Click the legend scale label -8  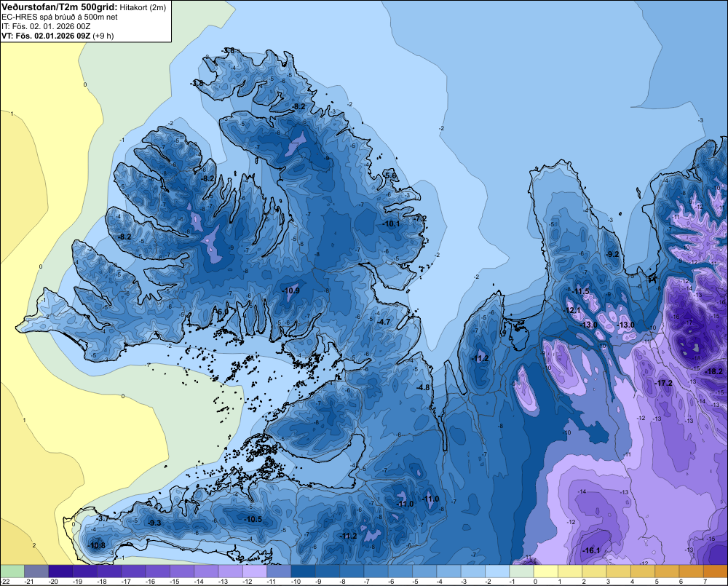[344, 582]
